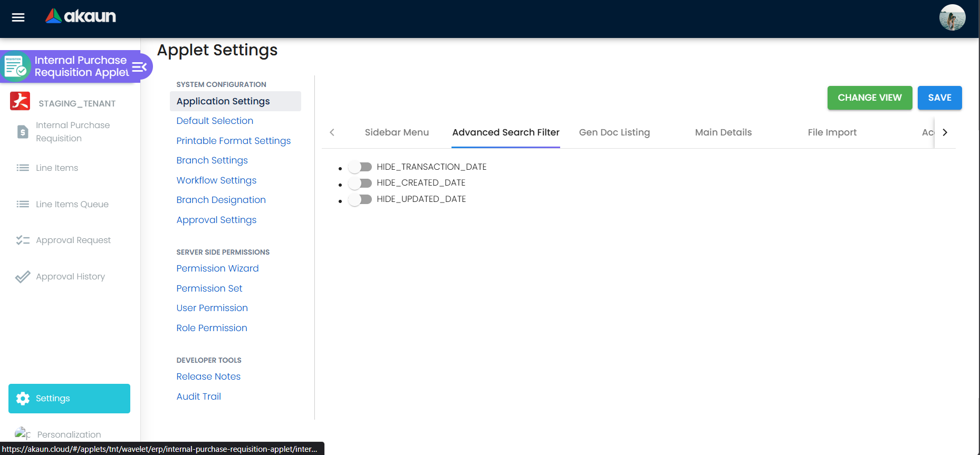Open the Permission Wizard link
The image size is (980, 455).
point(217,268)
